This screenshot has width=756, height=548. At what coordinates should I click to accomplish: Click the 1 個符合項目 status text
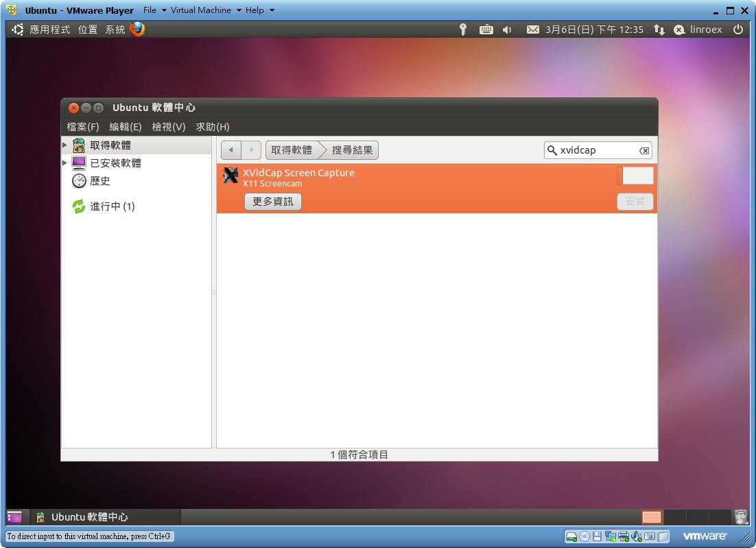tap(359, 455)
